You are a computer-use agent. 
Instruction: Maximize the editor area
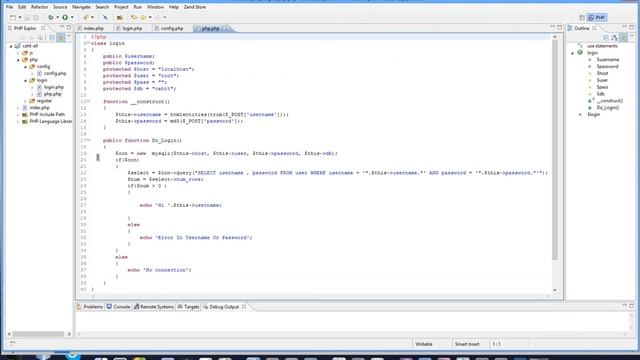(560, 27)
